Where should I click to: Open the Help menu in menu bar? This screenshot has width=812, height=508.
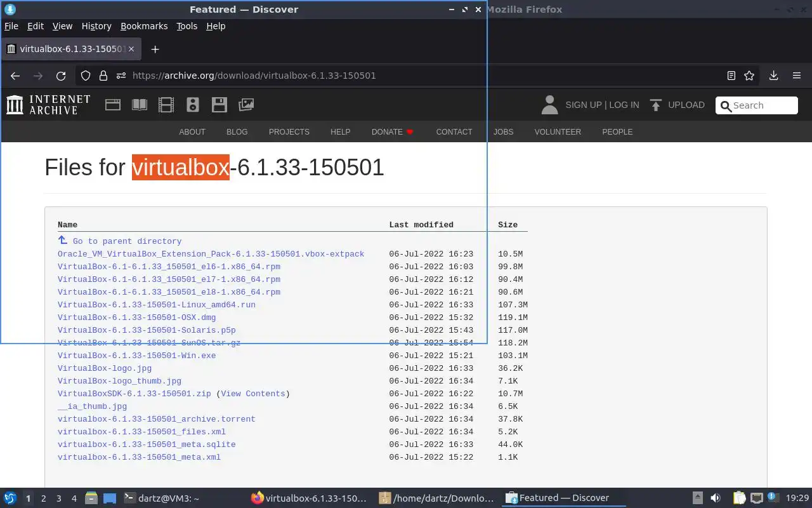(x=216, y=26)
